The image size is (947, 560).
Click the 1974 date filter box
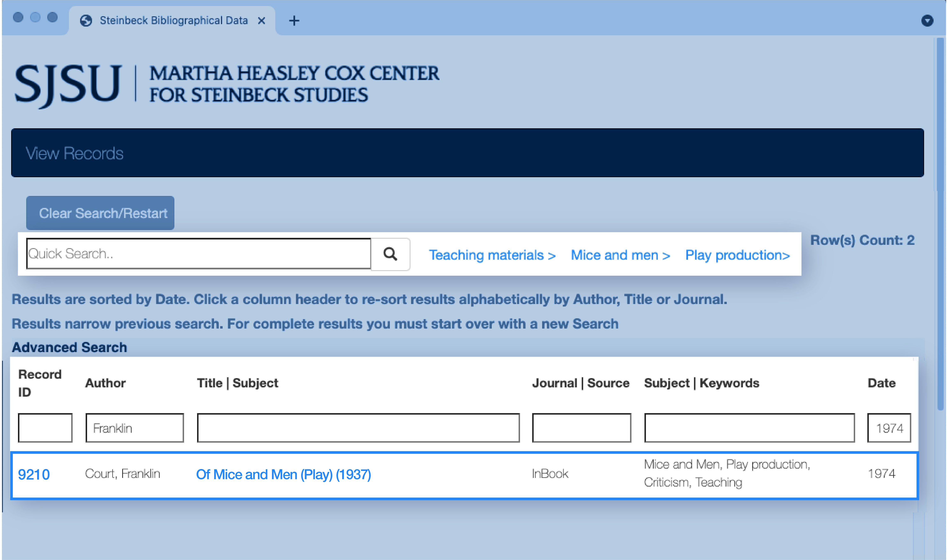(x=889, y=428)
